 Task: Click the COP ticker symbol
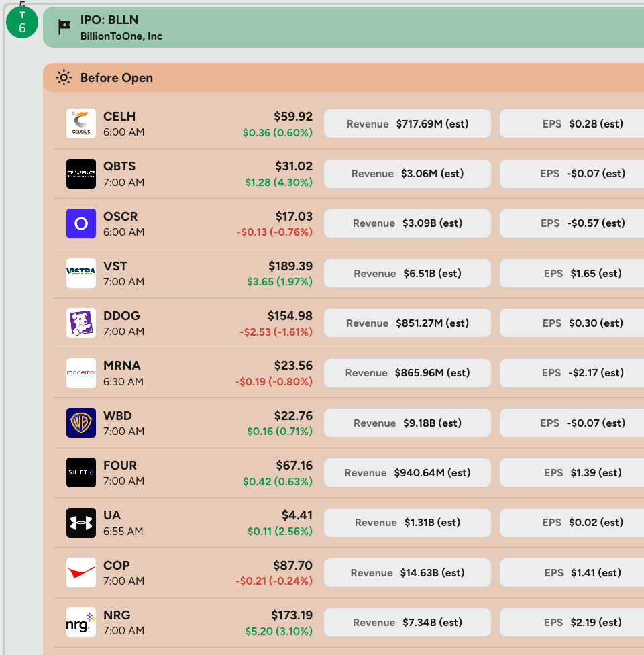[x=117, y=565]
